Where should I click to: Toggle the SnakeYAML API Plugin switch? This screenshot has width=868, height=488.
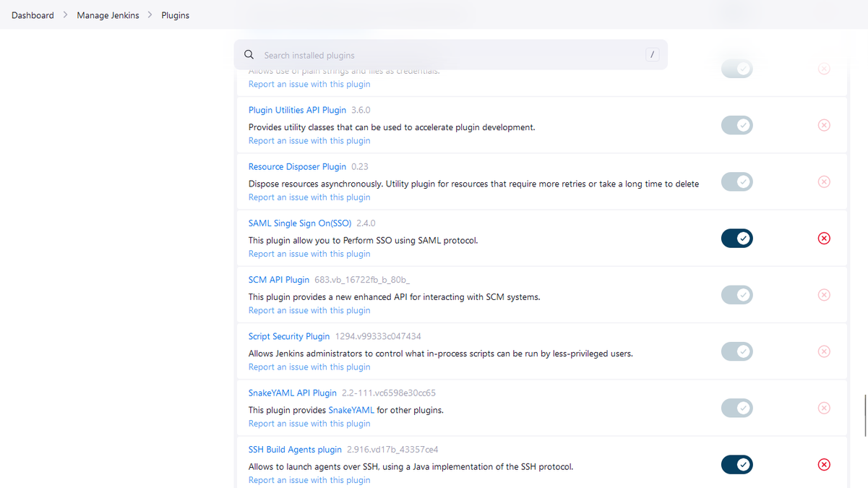737,408
